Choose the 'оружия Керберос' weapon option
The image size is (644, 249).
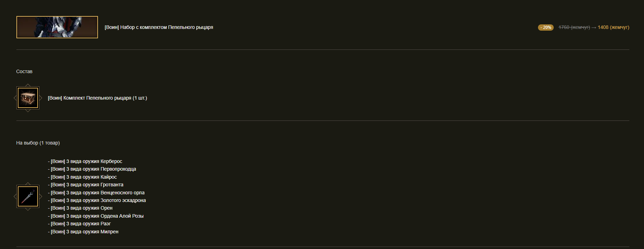point(85,161)
